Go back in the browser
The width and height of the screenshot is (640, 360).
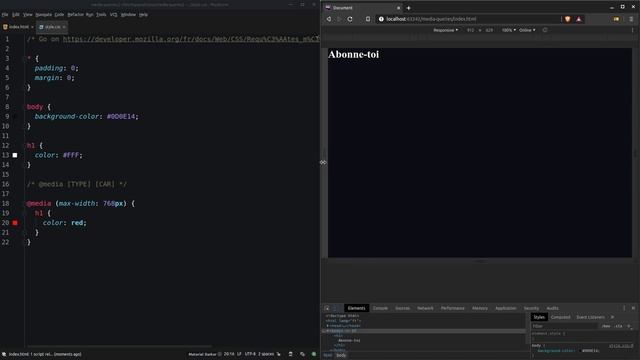[x=329, y=19]
